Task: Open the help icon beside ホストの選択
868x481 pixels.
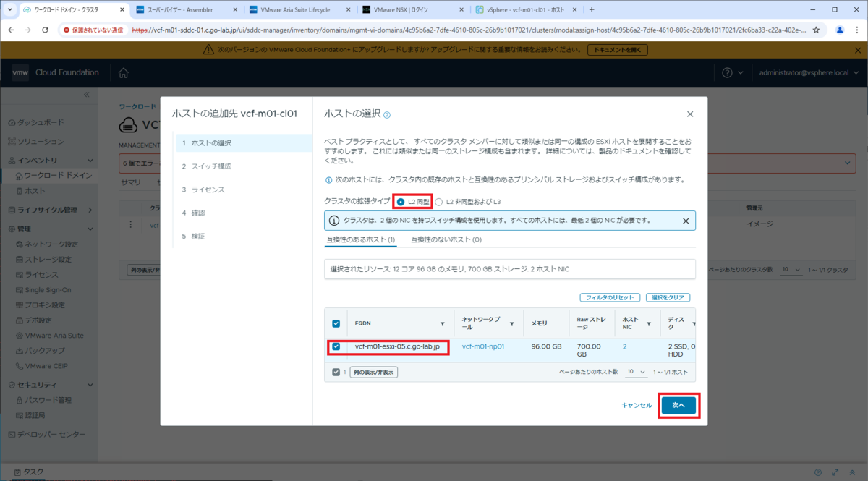Action: pyautogui.click(x=387, y=115)
